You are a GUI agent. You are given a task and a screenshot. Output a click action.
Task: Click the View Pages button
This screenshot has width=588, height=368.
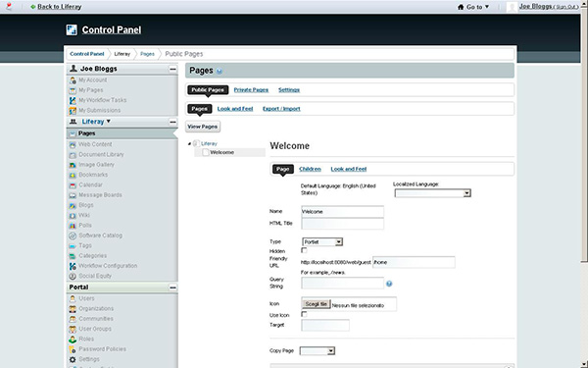[x=203, y=127]
